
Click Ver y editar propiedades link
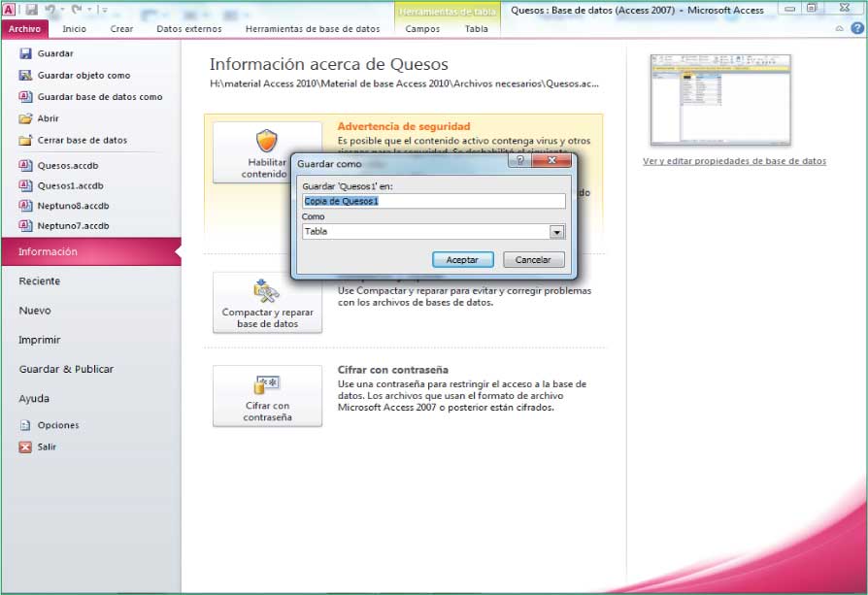point(734,161)
